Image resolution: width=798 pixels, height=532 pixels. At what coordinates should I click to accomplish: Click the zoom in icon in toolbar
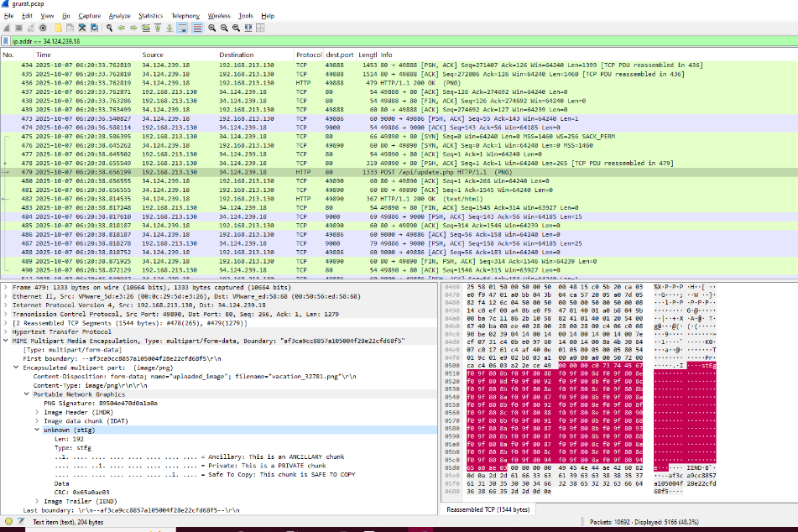tap(211, 28)
